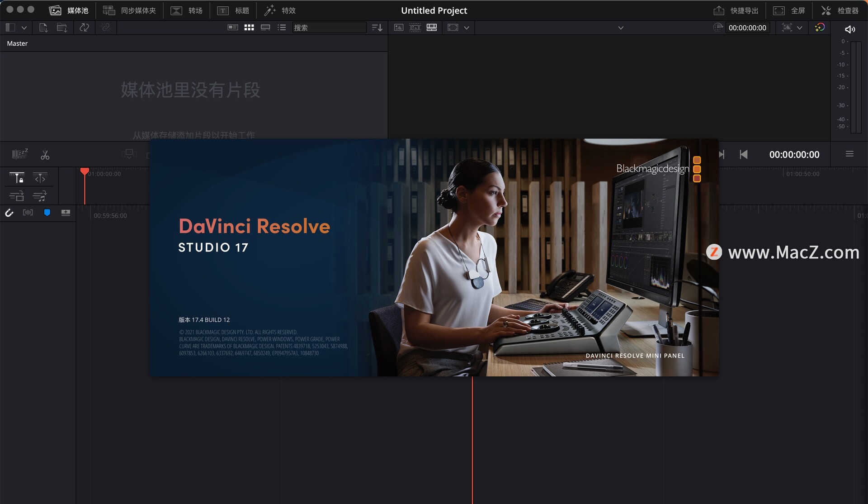Click the clock duration icon
Screen dimensions: 868x504
click(718, 27)
